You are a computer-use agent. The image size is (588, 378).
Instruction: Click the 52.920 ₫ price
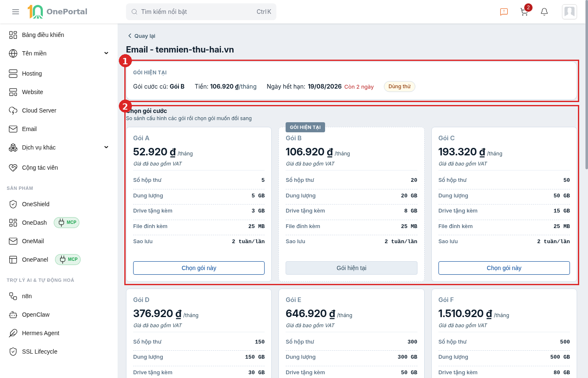pos(155,152)
